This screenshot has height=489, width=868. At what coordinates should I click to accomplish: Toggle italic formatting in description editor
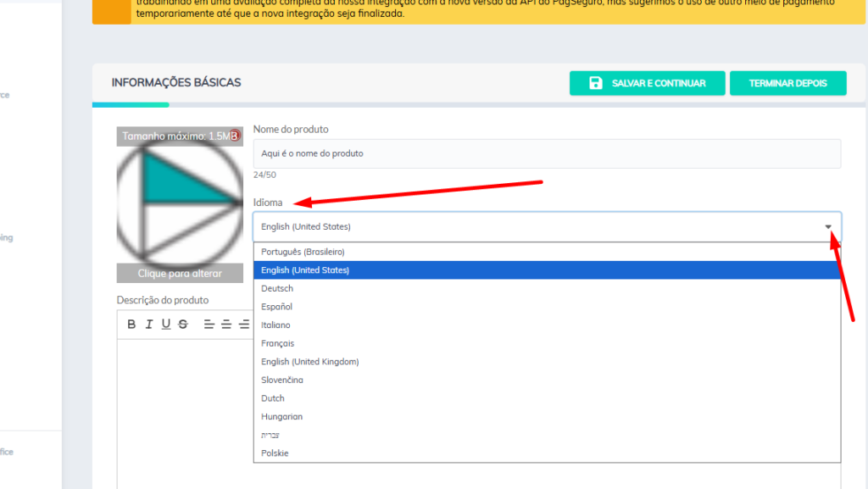click(148, 324)
